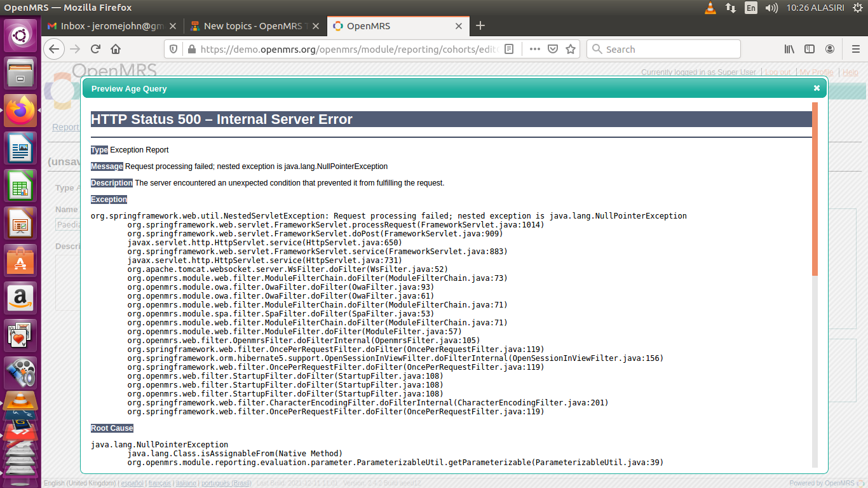
Task: Open a new browser tab
Action: pos(480,25)
